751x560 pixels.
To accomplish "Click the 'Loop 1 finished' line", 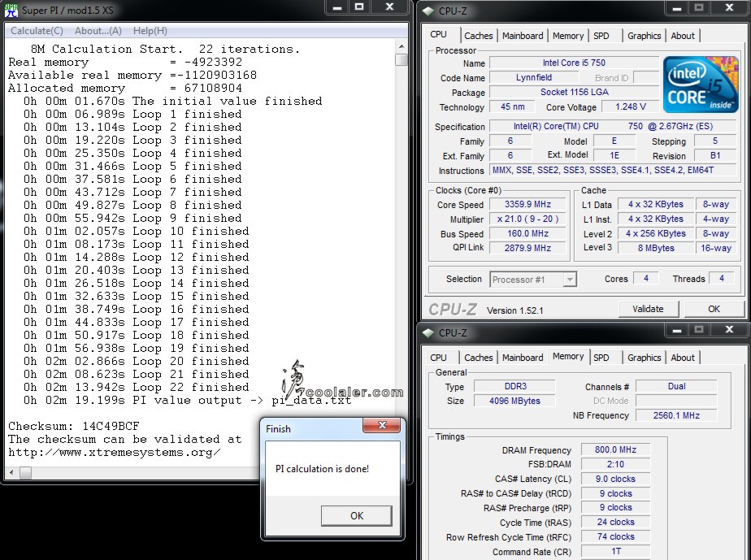I will tap(132, 114).
